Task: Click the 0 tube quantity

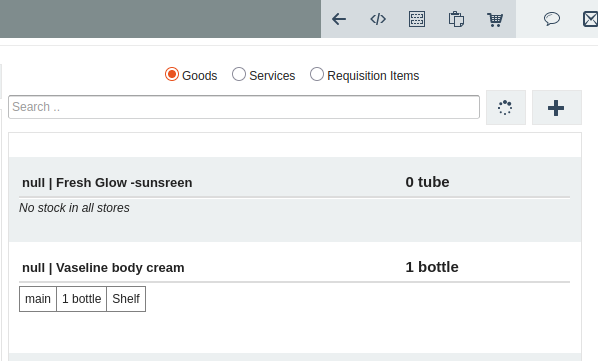Action: point(427,182)
